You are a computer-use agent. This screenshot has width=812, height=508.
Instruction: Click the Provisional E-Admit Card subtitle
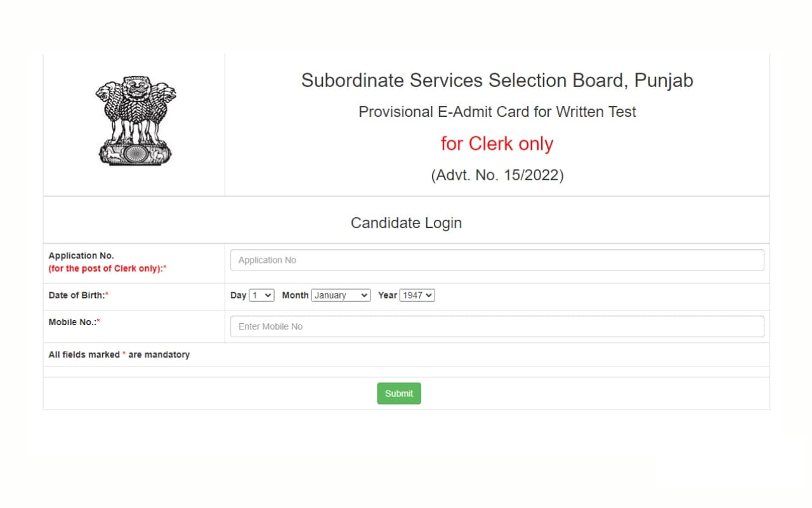497,112
